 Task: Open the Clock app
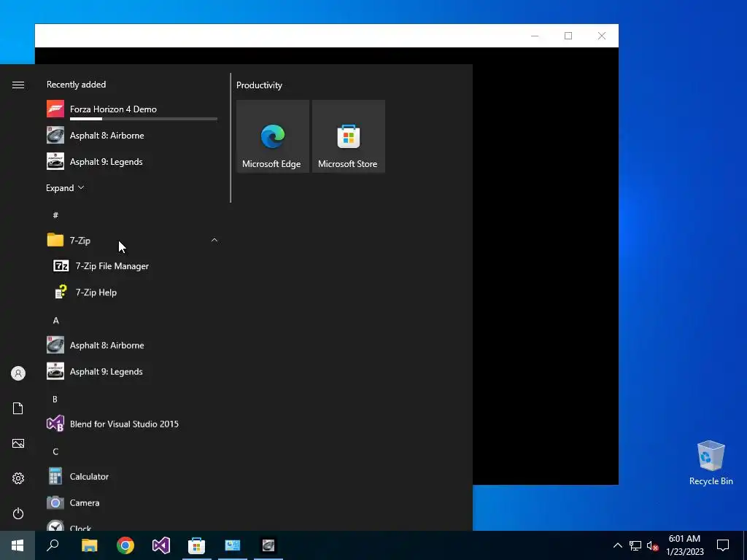tap(132, 525)
